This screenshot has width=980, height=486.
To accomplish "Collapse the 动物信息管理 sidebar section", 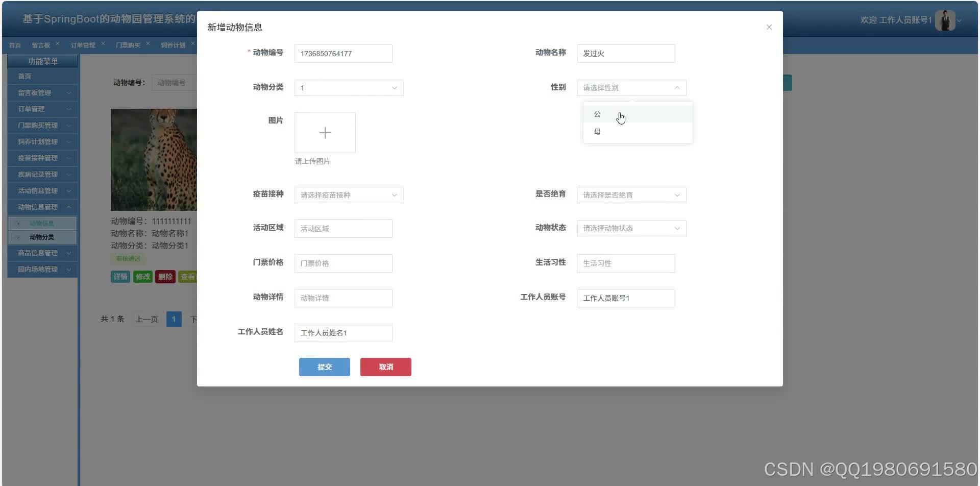I will pyautogui.click(x=38, y=207).
